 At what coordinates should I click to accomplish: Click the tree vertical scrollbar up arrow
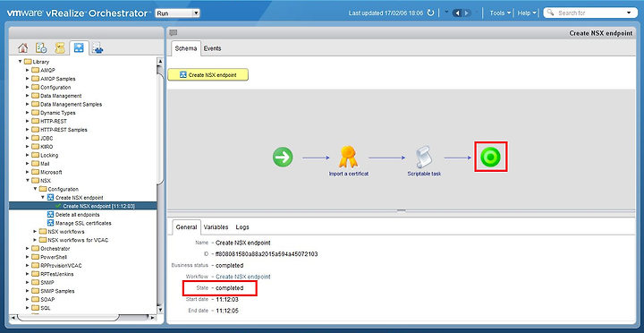click(160, 61)
